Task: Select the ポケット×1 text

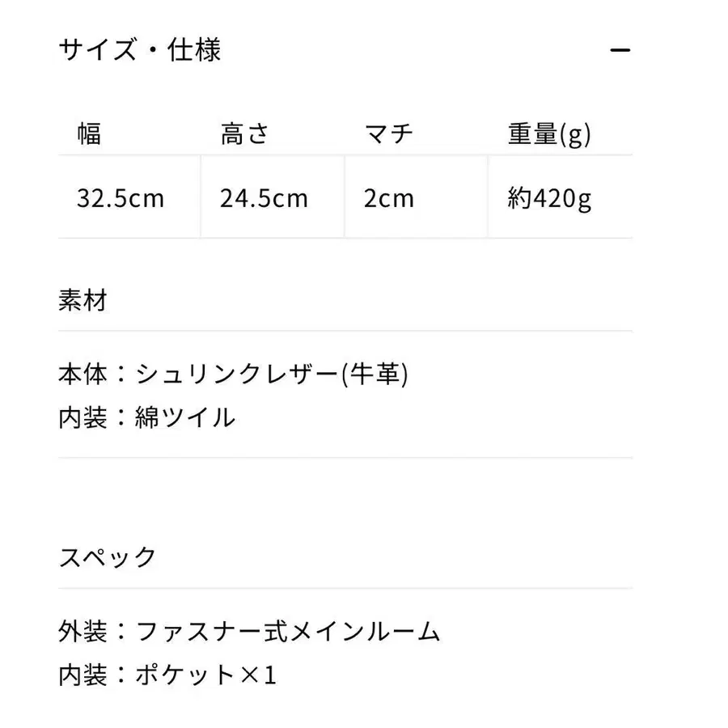Action: [205, 675]
